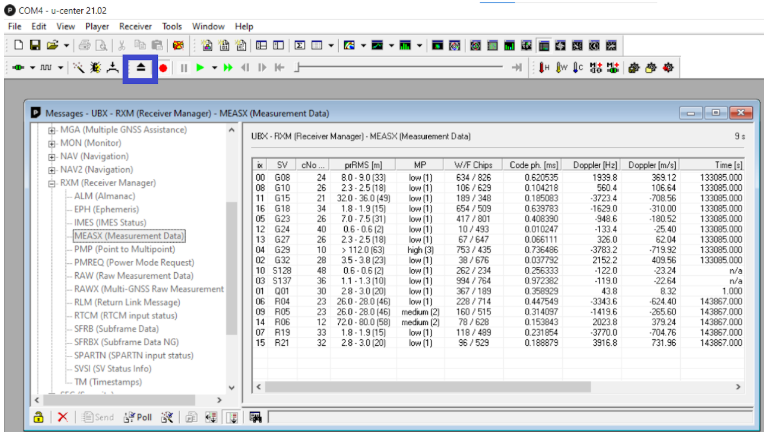Click the debug messages bug icon
Screen dimensions: 766x441
point(95,67)
